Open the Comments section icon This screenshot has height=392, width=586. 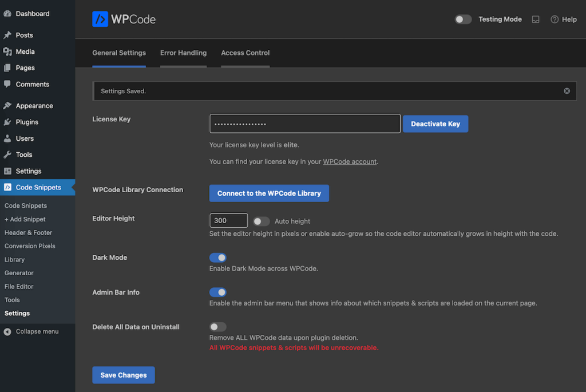point(7,84)
